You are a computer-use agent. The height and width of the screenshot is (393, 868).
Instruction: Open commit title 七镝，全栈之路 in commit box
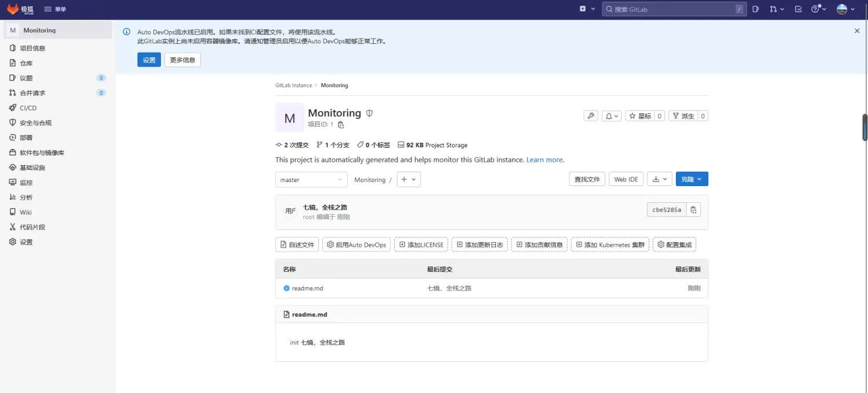click(325, 207)
